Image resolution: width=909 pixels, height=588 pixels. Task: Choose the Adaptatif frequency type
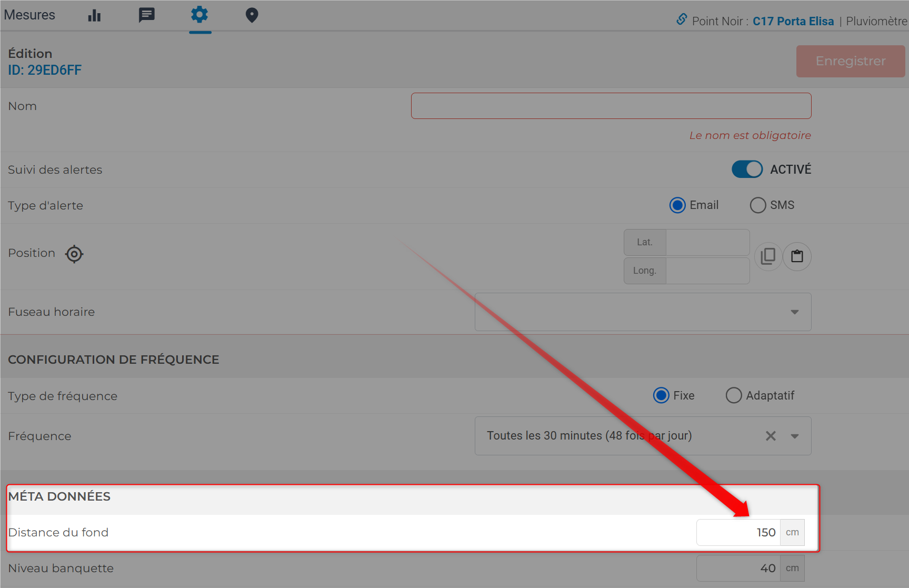(x=734, y=395)
